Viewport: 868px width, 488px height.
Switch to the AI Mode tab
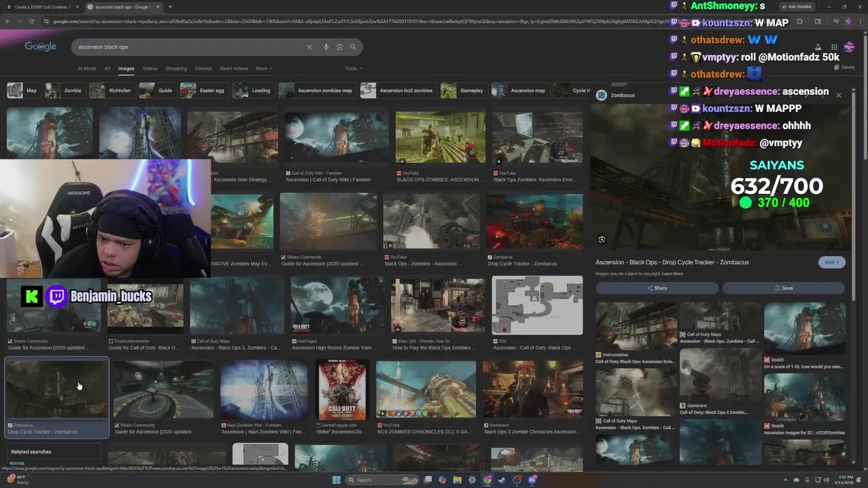tap(87, 68)
